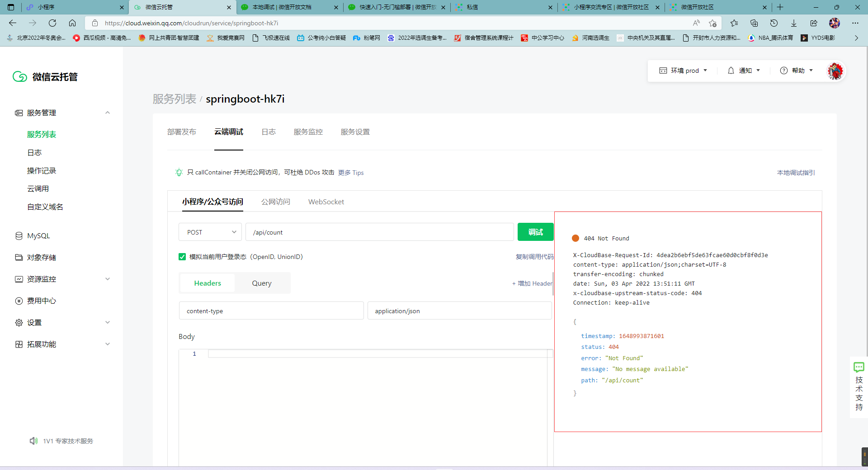868x470 pixels.
Task: Open 云调用 in the sidebar
Action: tap(38, 189)
